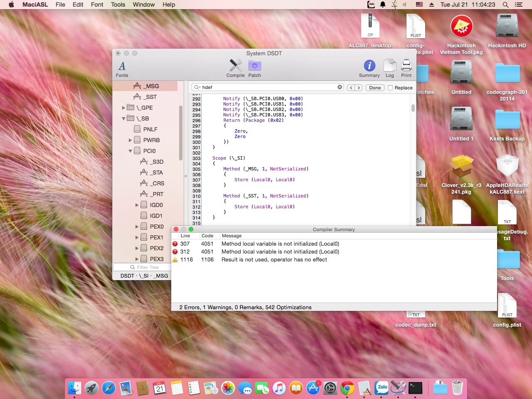Open Finder from the Dock
This screenshot has height=399, width=532.
click(74, 388)
